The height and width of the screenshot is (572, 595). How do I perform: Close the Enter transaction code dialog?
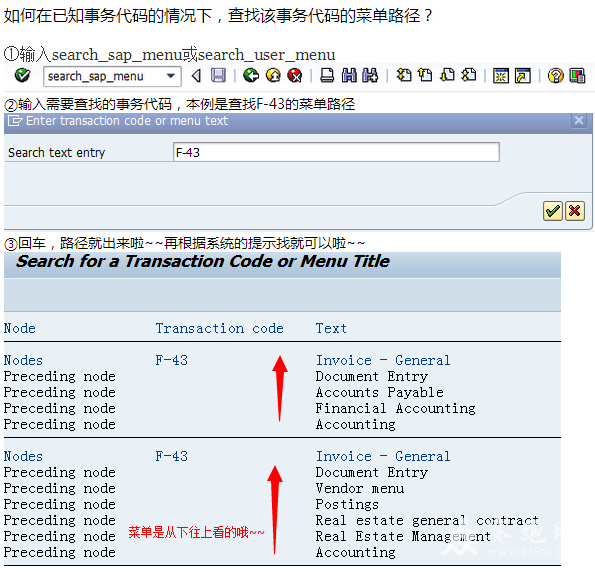pyautogui.click(x=579, y=121)
